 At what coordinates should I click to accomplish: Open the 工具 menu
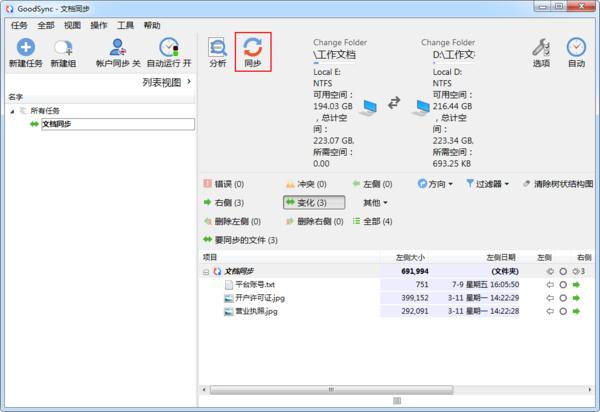coord(126,25)
